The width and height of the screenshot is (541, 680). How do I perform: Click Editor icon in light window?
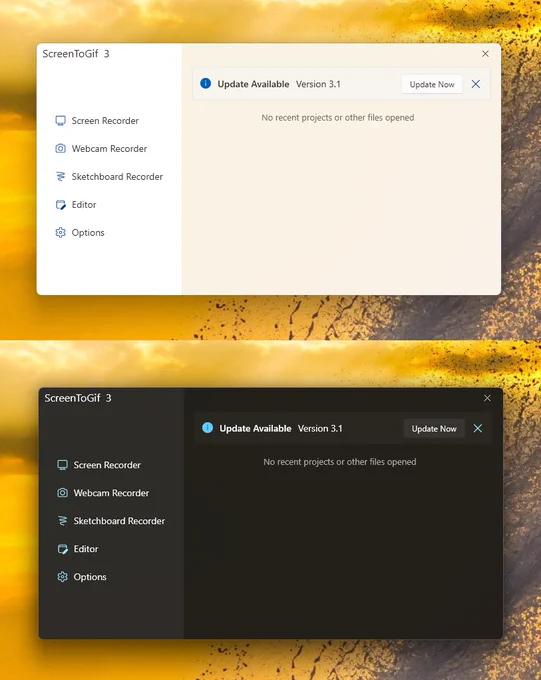[60, 205]
